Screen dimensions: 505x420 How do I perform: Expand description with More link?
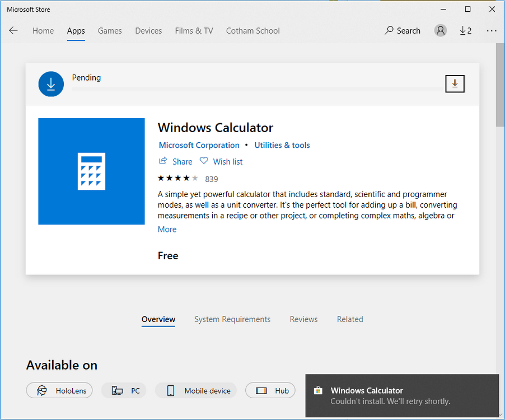167,230
